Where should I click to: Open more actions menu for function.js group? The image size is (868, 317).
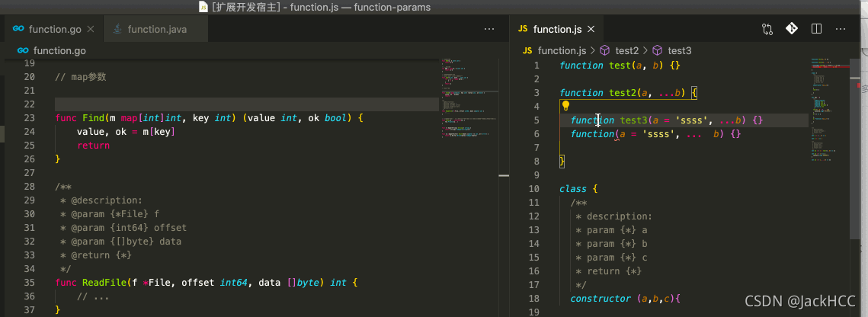pyautogui.click(x=841, y=29)
